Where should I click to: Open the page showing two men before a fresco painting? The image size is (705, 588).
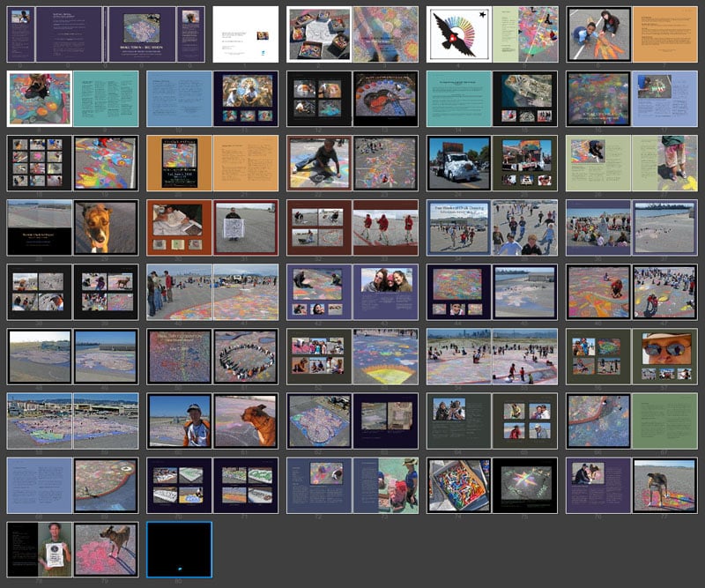tap(246, 99)
